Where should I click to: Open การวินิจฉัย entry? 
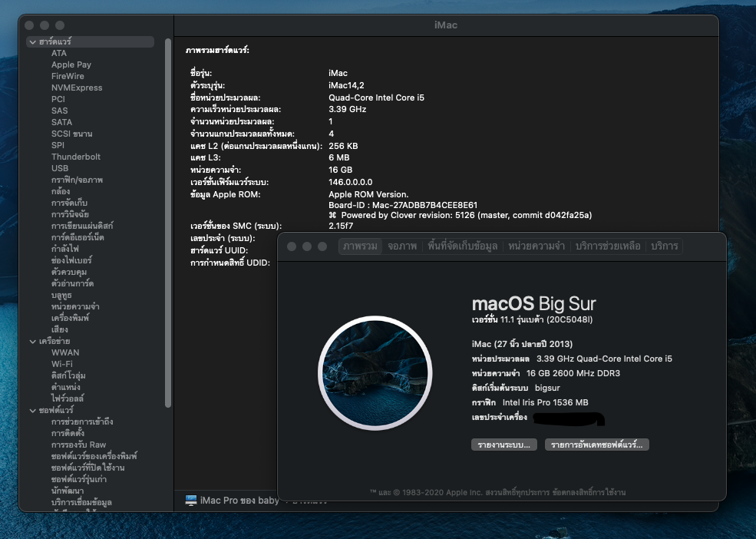tap(70, 214)
